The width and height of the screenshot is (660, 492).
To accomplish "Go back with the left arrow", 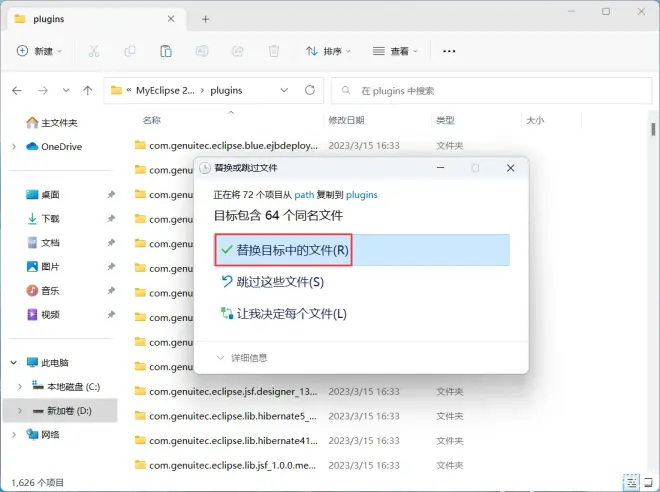I will pyautogui.click(x=17, y=90).
